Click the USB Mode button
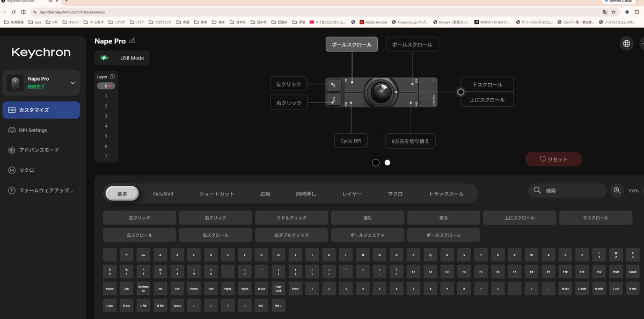Screen dimensions: 644x319 coord(122,57)
